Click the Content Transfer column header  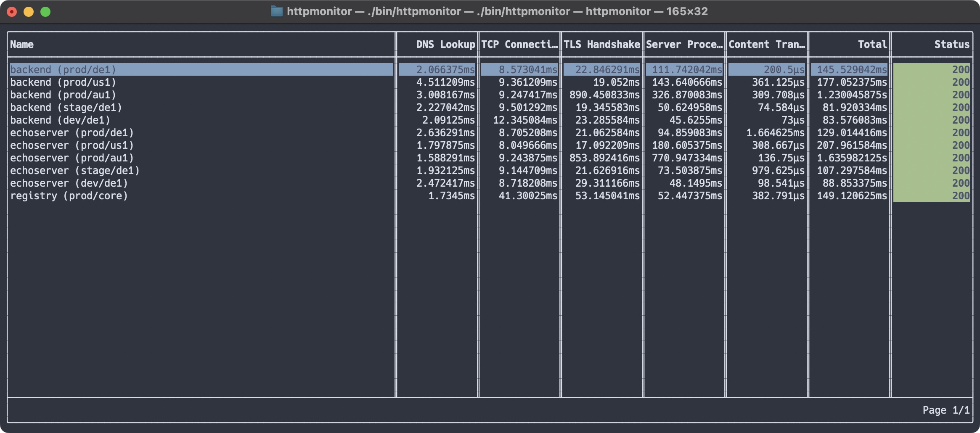[x=767, y=44]
